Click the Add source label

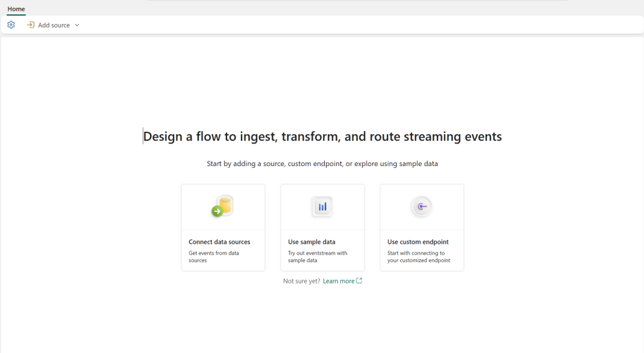pyautogui.click(x=54, y=25)
